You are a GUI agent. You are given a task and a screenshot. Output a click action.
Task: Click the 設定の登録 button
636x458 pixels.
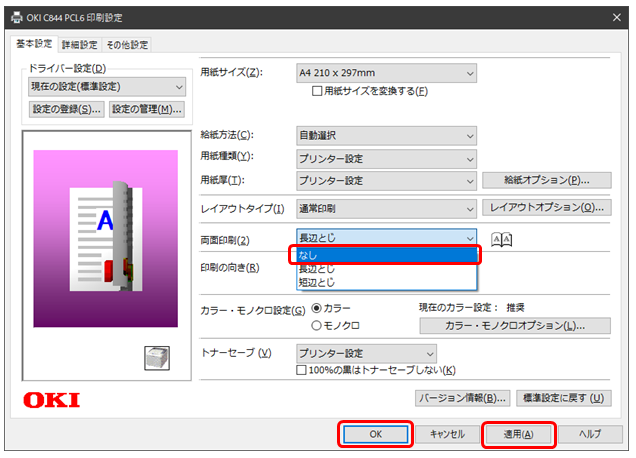[x=66, y=109]
